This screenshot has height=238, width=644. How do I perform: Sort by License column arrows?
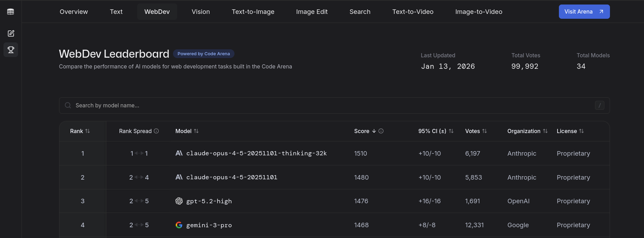(x=581, y=131)
